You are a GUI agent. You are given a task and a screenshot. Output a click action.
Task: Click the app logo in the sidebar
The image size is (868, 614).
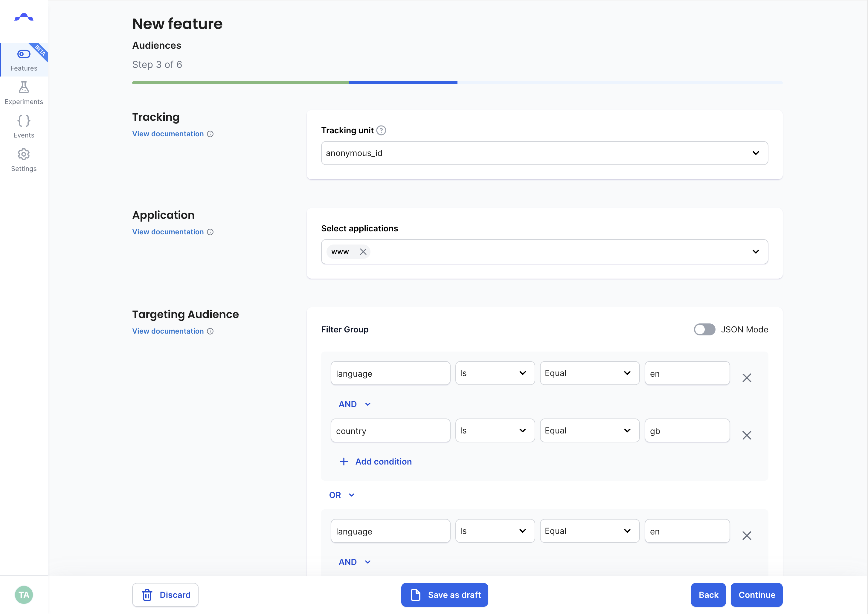(x=24, y=17)
